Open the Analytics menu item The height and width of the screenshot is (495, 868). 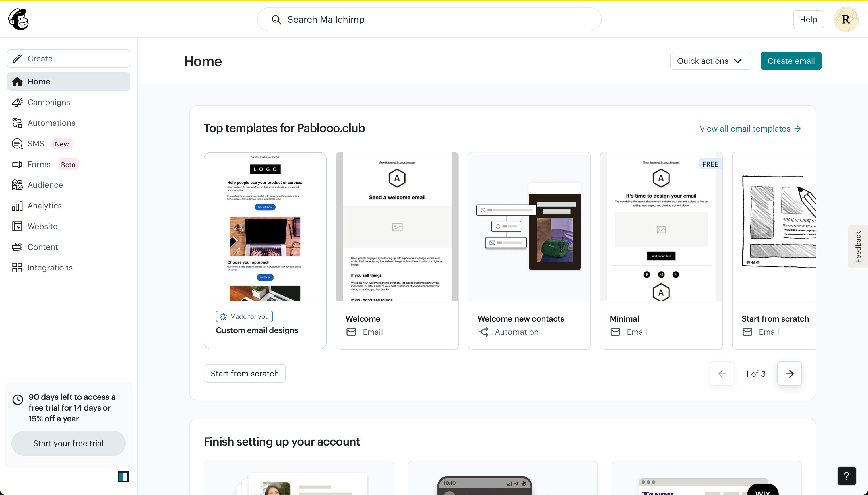pos(68,206)
